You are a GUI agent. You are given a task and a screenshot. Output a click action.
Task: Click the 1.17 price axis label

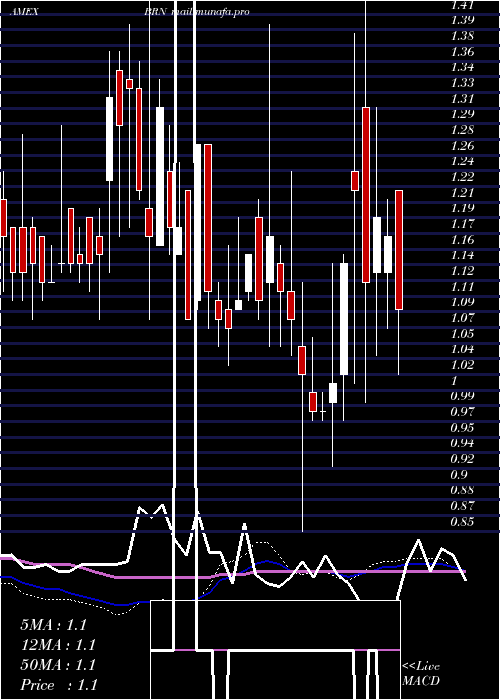click(x=462, y=224)
